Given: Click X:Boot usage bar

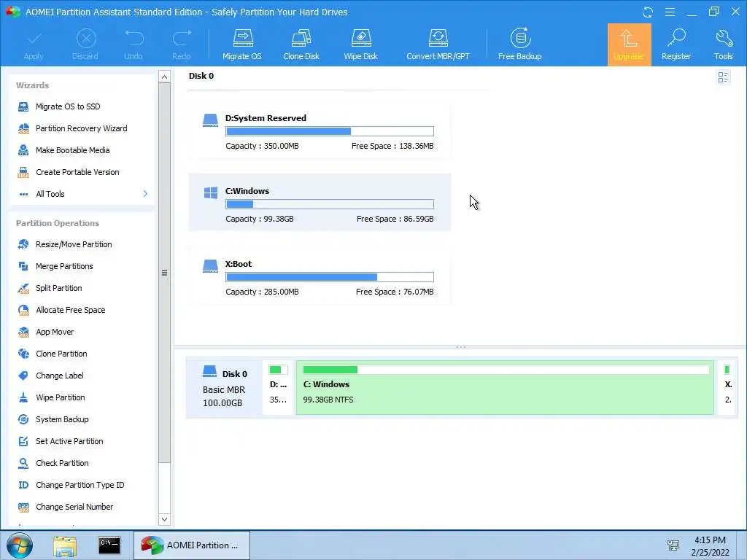Looking at the screenshot, I should 330,277.
